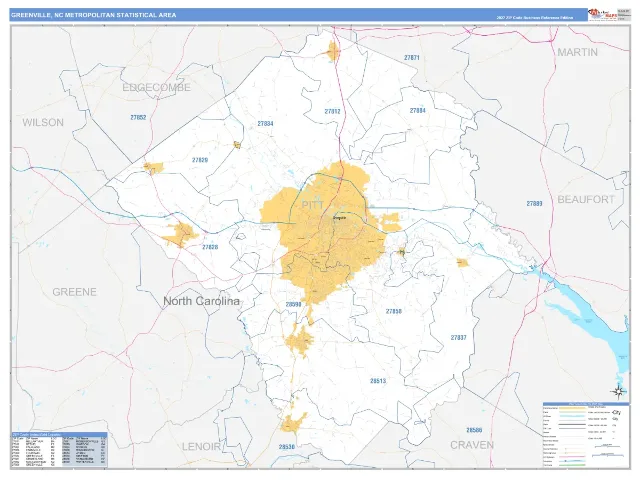
Task: Click the map legend box
Action: [586, 435]
